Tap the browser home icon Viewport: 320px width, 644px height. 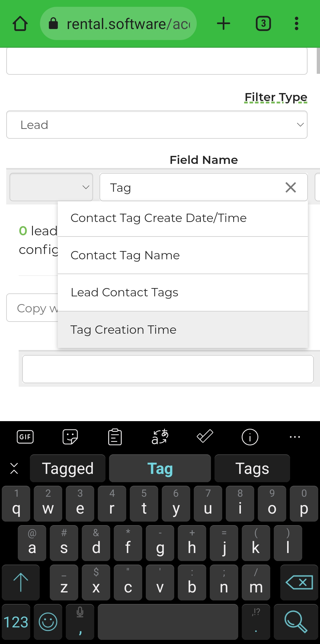tap(20, 24)
